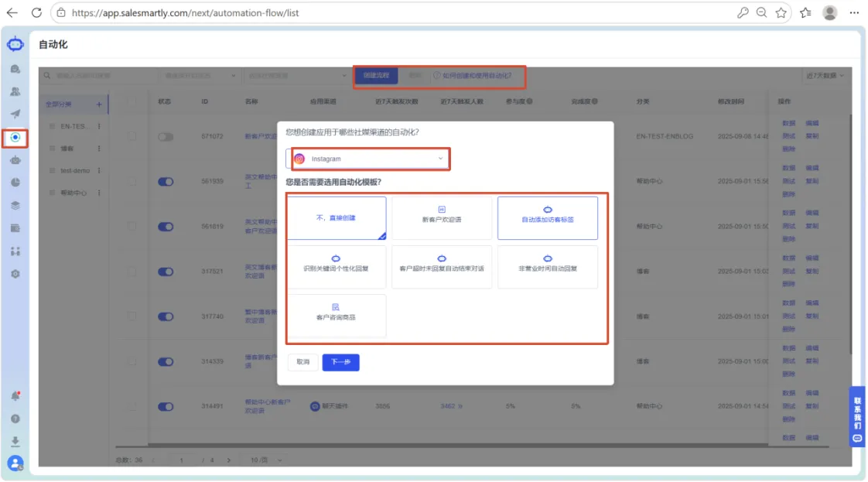Open the Instagram channel dropdown
The image size is (868, 482).
(x=370, y=159)
